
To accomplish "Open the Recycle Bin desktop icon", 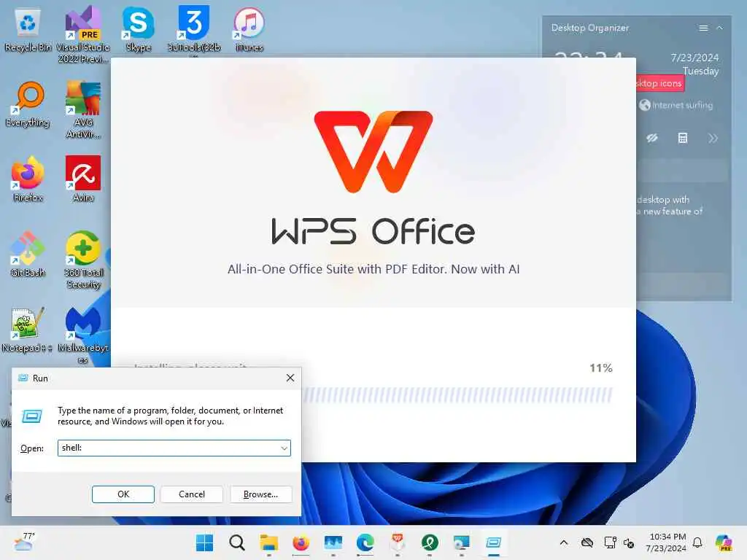I will (28, 29).
